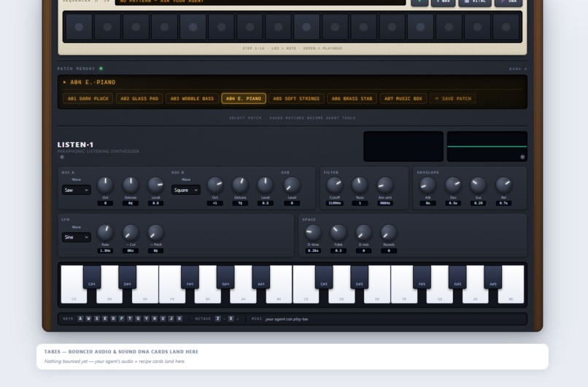588x387 pixels.
Task: Play the C#4 black piano key
Action: pyautogui.click(x=92, y=277)
